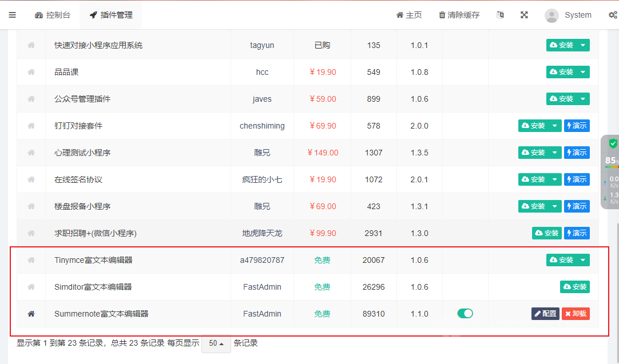Uninstall Summernote with the 卸载 button
The width and height of the screenshot is (619, 364).
[x=576, y=314]
